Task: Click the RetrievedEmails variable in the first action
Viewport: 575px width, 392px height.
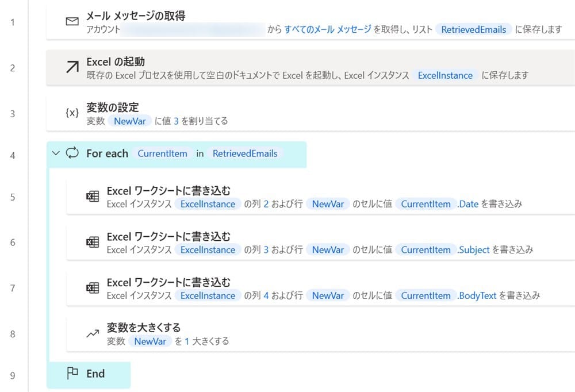Action: click(x=474, y=29)
